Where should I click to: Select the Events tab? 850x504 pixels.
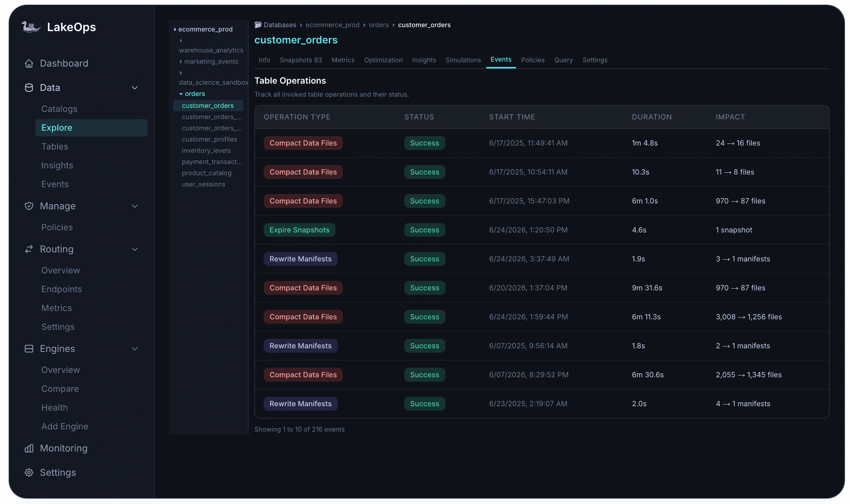coord(501,59)
